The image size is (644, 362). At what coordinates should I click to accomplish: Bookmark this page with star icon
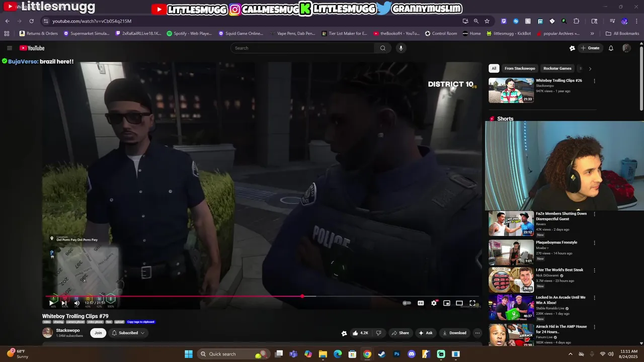(487, 21)
